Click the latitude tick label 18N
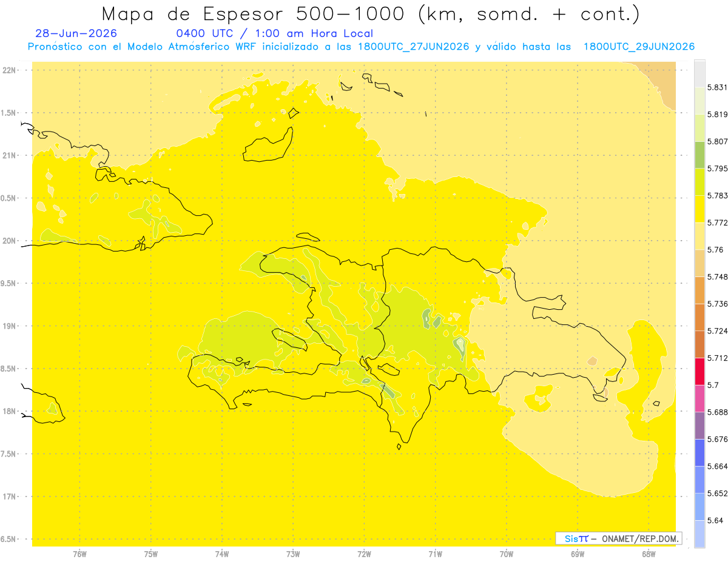Image resolution: width=728 pixels, height=562 pixels. (x=9, y=412)
